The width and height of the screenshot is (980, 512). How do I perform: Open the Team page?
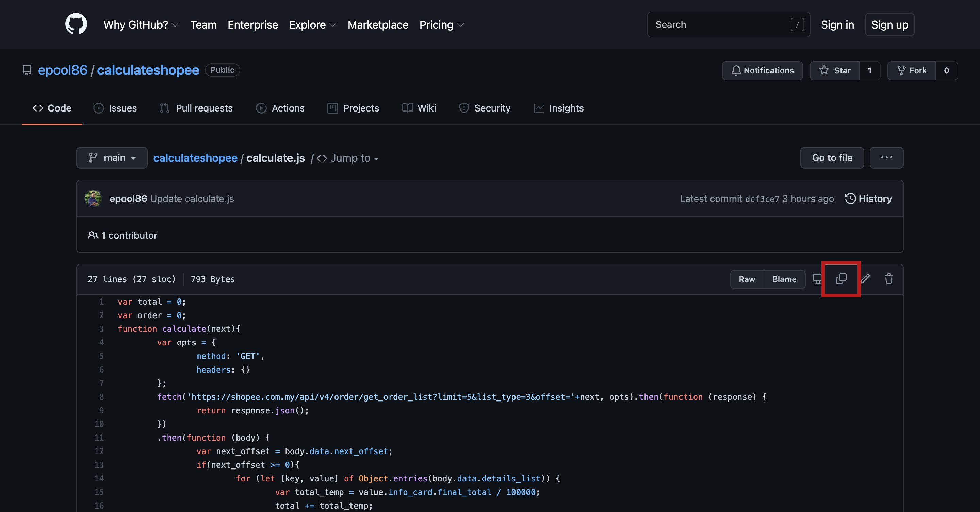coord(203,25)
